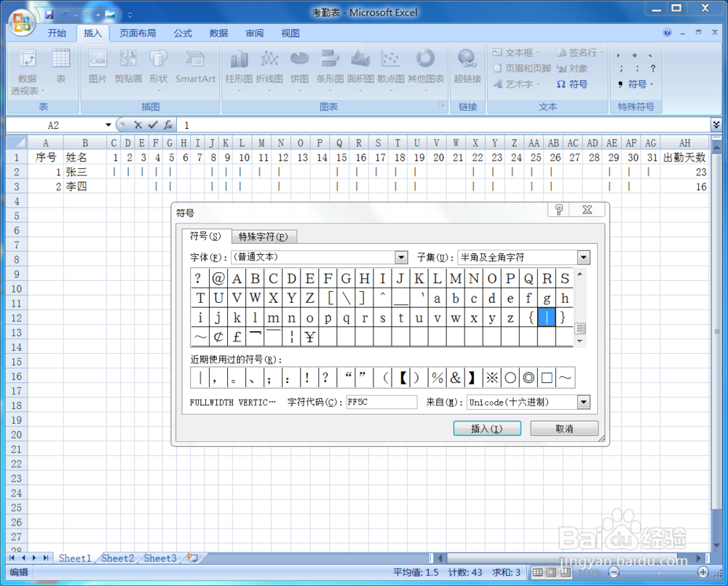Open header and footer option

pos(521,68)
